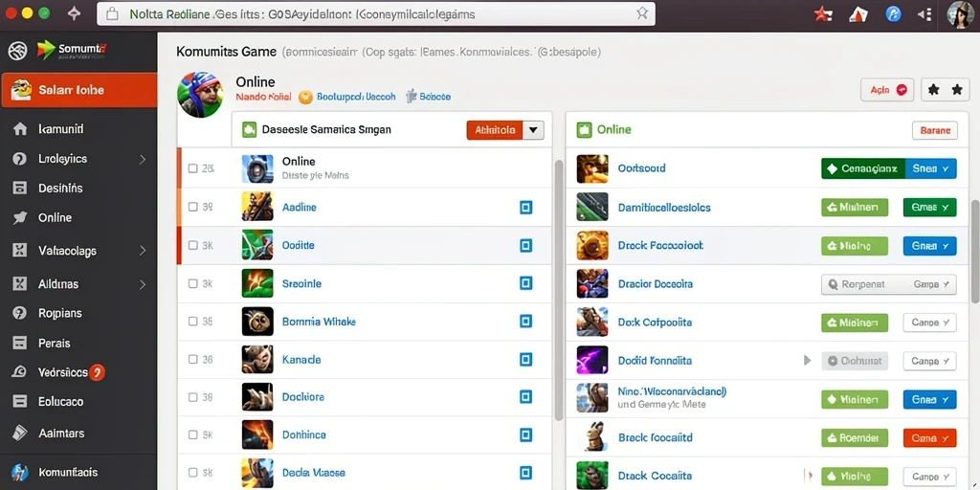
Task: Tick the checkbox in the Dohhince row
Action: click(x=193, y=435)
